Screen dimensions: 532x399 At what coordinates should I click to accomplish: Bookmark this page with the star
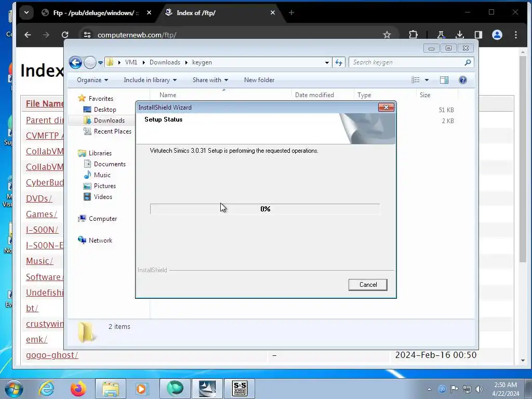click(x=387, y=35)
